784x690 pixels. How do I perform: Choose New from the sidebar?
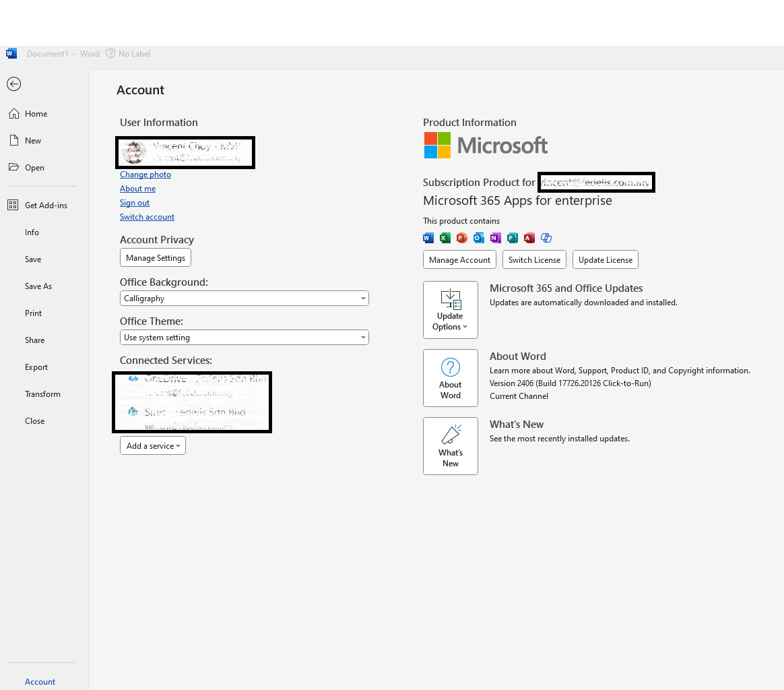pyautogui.click(x=33, y=141)
